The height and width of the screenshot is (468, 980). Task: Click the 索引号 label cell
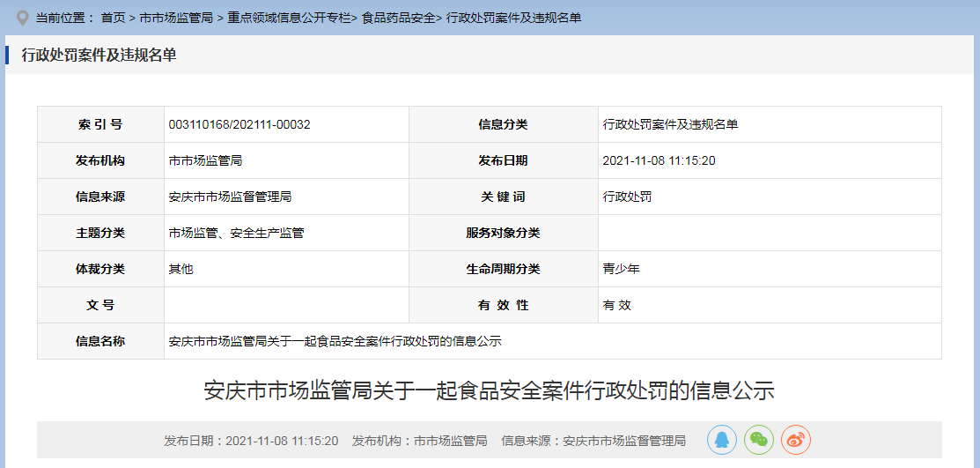(100, 124)
